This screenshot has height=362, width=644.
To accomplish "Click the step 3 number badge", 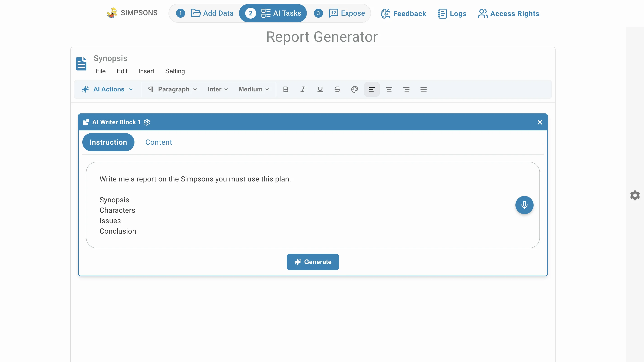I will [318, 13].
